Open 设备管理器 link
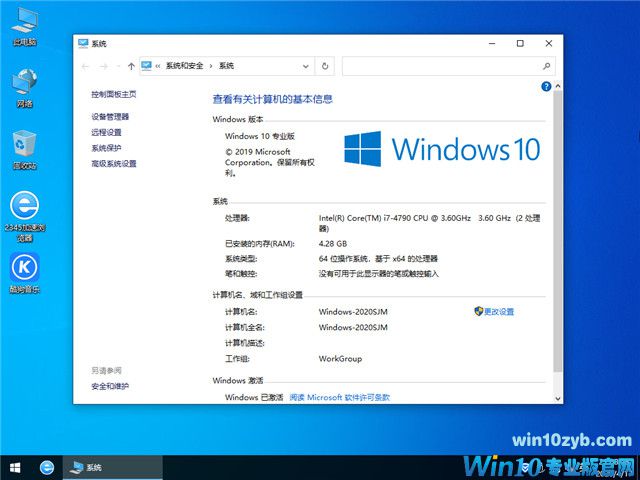This screenshot has height=480, width=640. click(110, 117)
